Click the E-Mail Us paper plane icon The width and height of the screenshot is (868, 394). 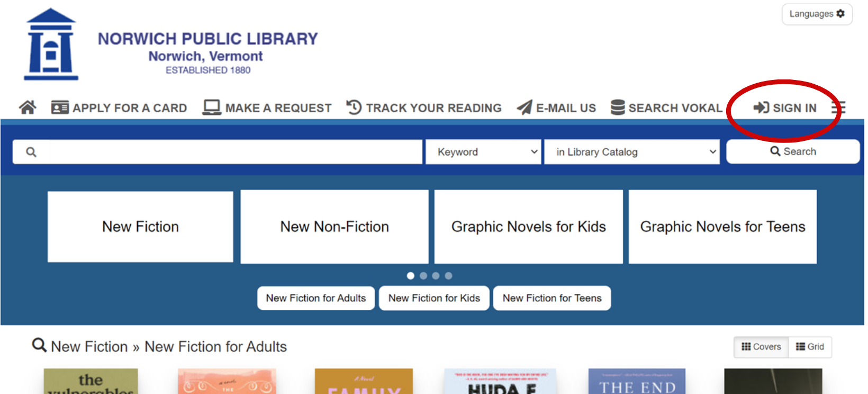524,108
